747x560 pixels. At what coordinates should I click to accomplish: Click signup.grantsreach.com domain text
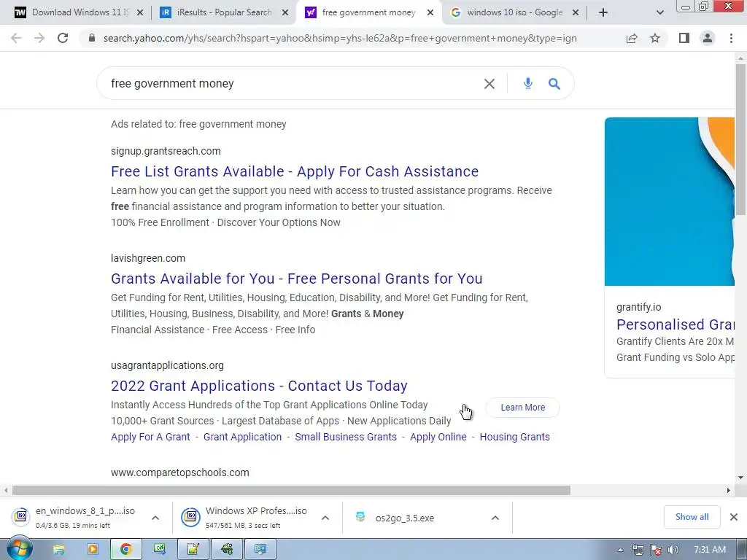166,151
